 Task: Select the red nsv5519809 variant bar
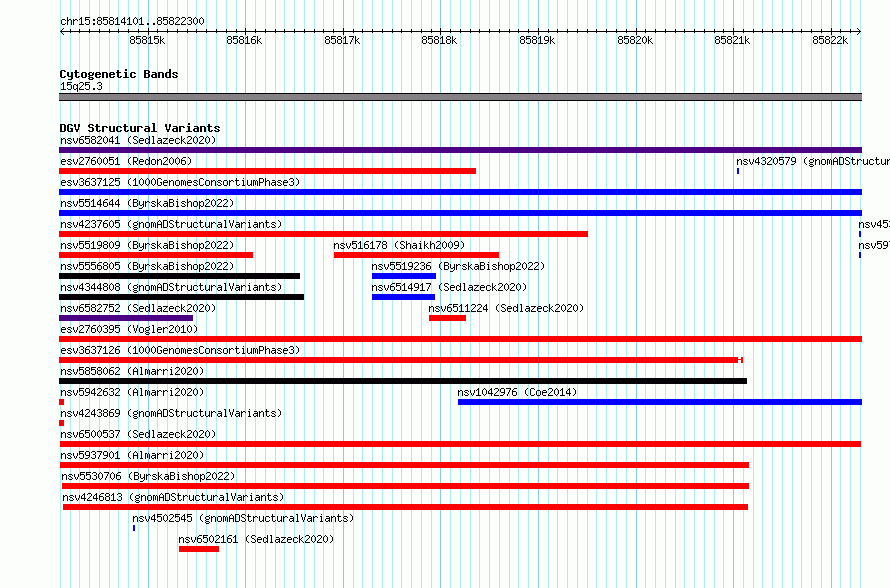[x=156, y=255]
